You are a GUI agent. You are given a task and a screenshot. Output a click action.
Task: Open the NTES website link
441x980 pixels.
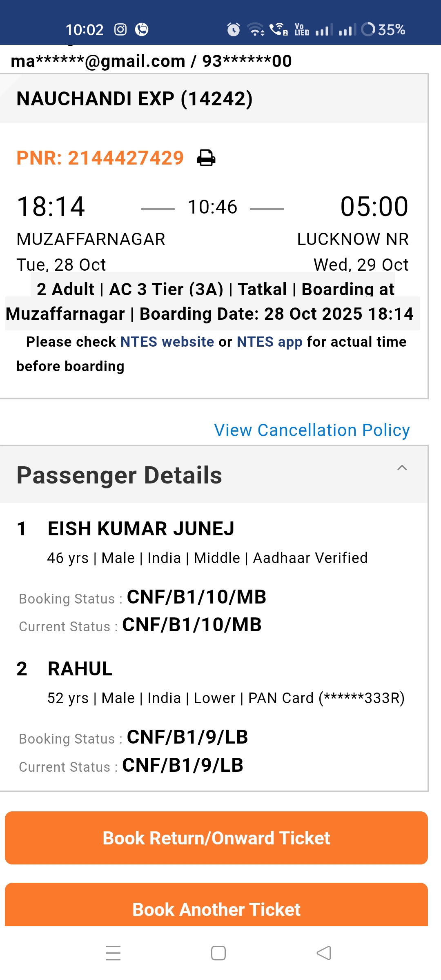click(x=167, y=342)
